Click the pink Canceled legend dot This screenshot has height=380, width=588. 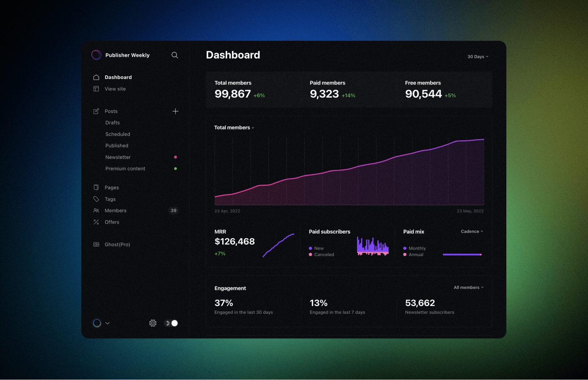point(310,255)
